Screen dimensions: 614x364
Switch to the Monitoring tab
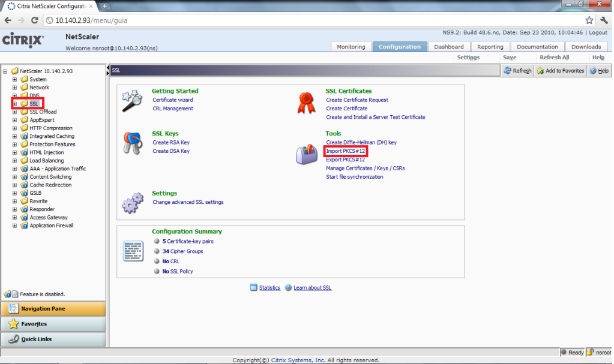point(351,47)
